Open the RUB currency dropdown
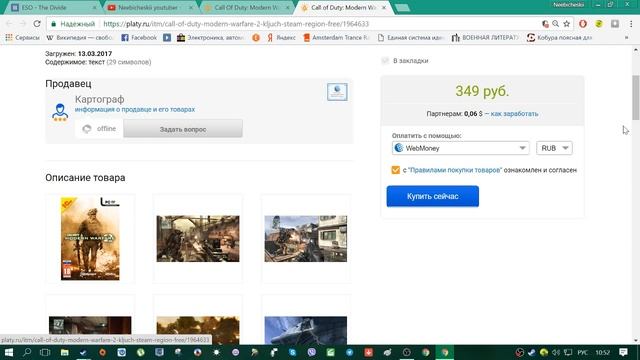 click(554, 148)
